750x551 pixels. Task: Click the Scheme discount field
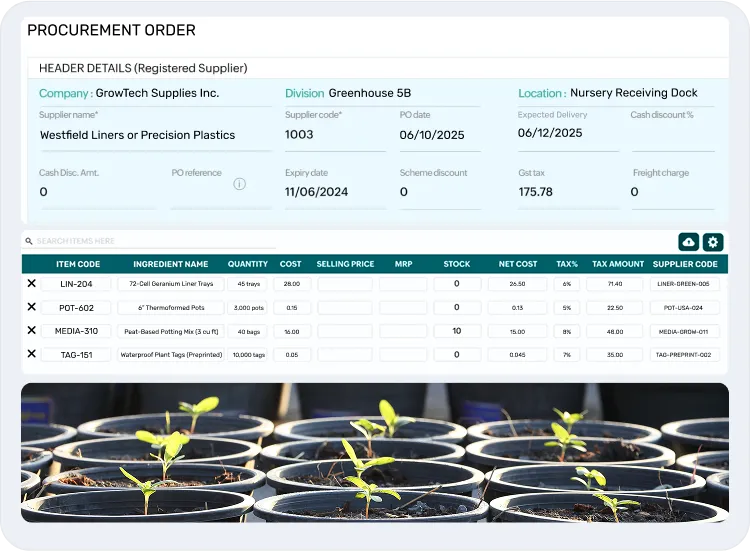point(440,192)
